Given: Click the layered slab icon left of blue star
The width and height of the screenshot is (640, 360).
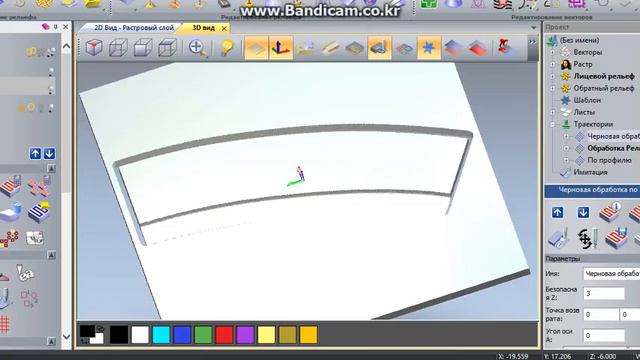Looking at the screenshot, I should (404, 49).
